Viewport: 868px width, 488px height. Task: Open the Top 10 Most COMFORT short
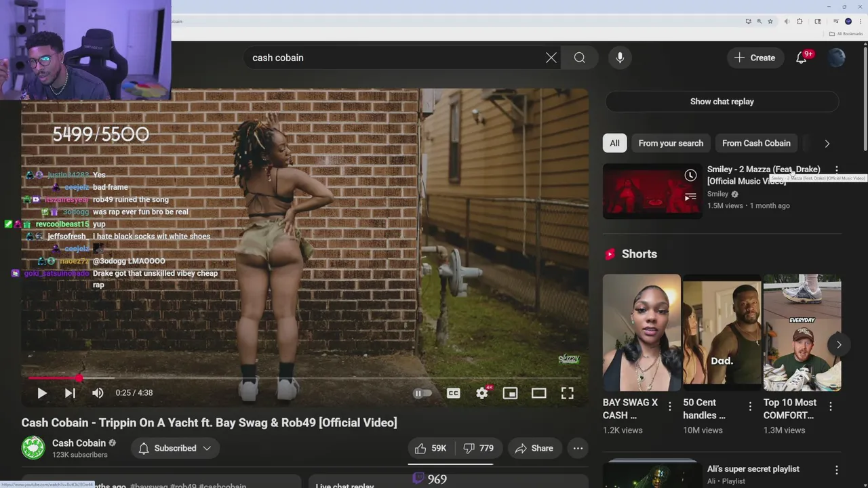click(x=802, y=332)
